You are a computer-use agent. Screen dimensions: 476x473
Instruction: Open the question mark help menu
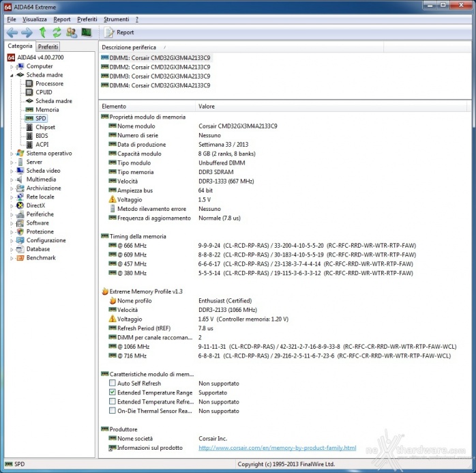137,19
